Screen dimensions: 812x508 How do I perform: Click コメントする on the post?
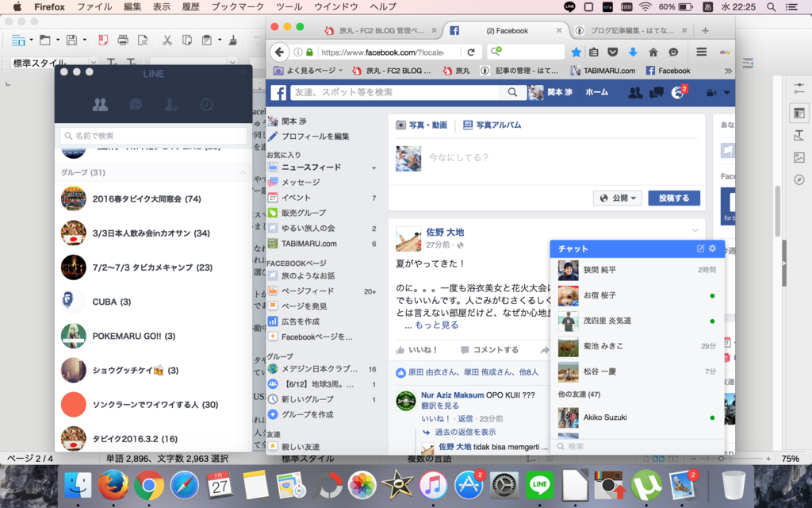[x=489, y=350]
